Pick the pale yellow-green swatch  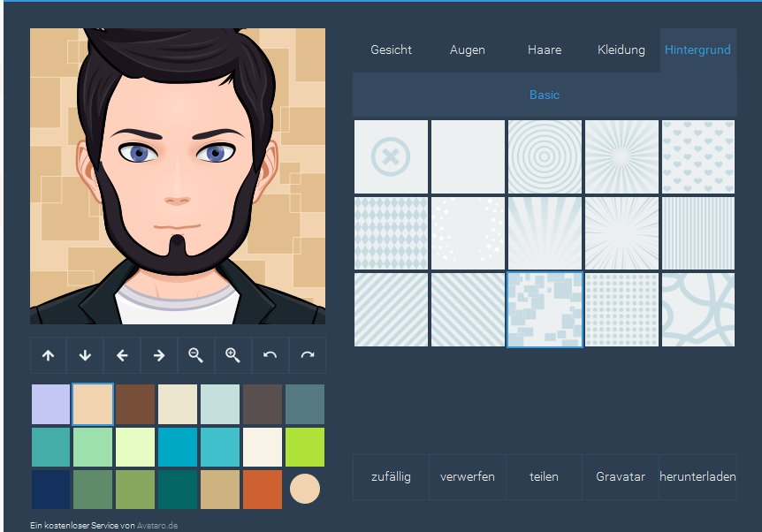tap(135, 447)
